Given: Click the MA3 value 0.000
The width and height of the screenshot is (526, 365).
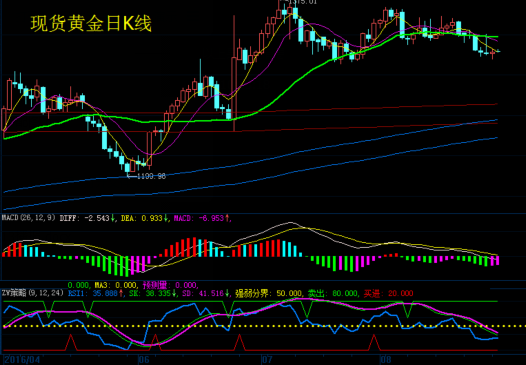Looking at the screenshot, I should tap(126, 285).
